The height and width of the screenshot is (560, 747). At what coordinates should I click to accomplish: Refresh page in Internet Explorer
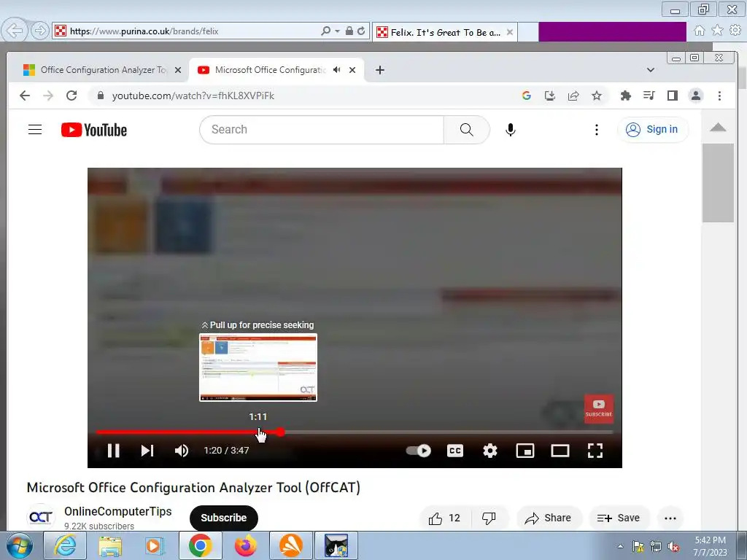pyautogui.click(x=361, y=31)
